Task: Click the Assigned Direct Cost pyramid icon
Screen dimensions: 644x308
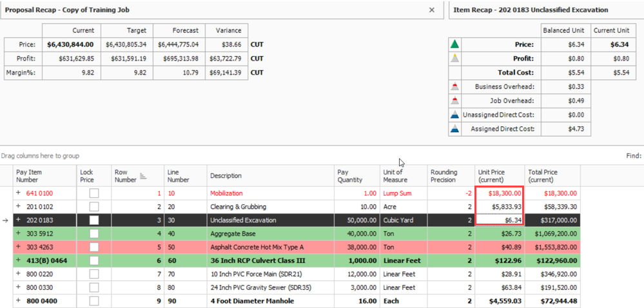Action: click(x=454, y=130)
